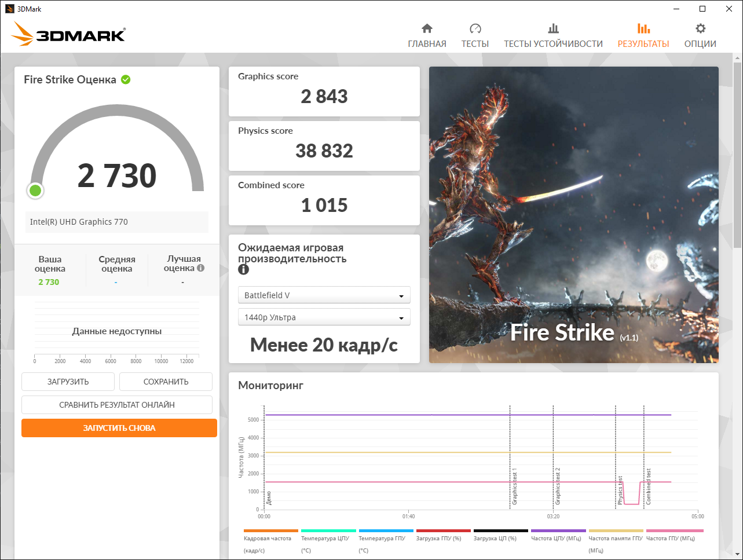Click the scrollbar up arrow
This screenshot has width=743, height=560.
click(738, 58)
